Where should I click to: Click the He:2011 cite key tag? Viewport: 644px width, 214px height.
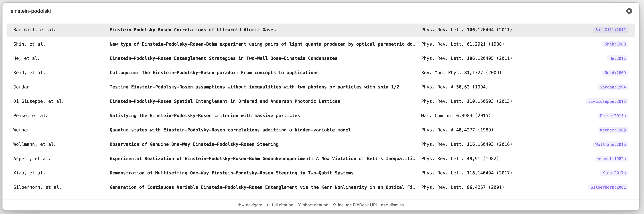(x=617, y=58)
